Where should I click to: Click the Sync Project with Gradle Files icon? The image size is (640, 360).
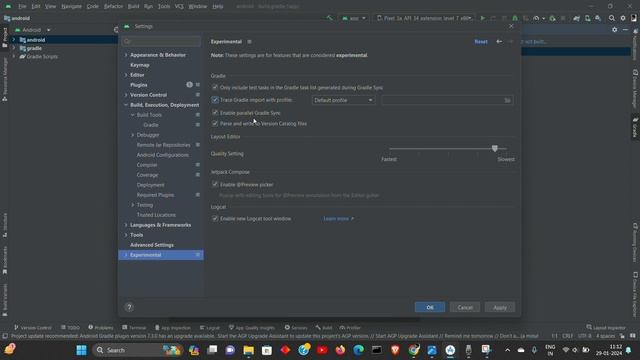pos(576,18)
